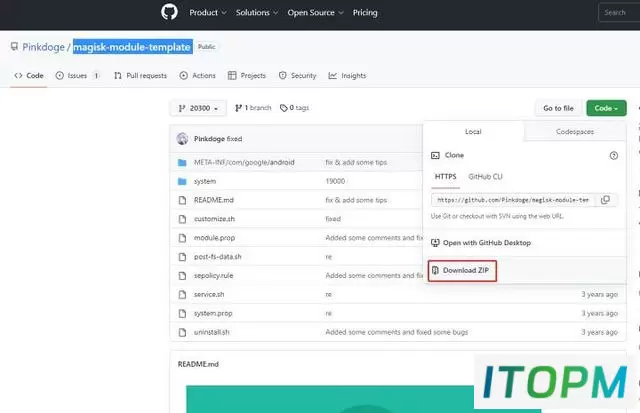Screen dimensions: 640x413
Task: View the 1 branch list
Action: [x=253, y=108]
